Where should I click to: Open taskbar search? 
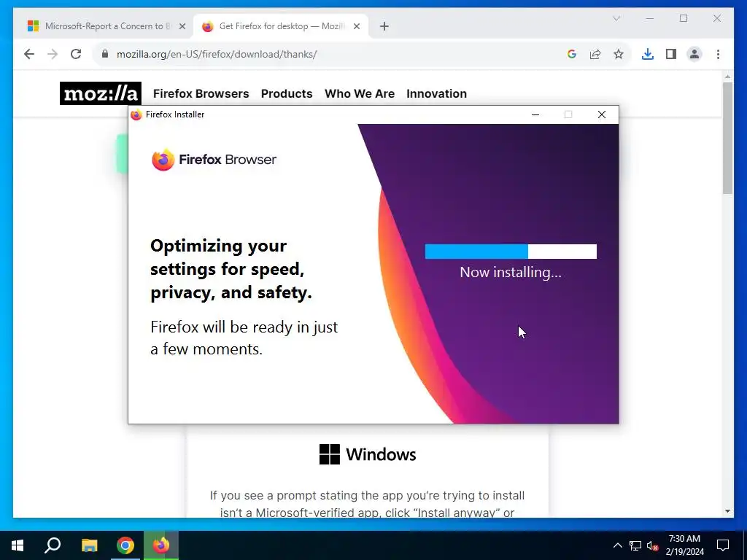(x=53, y=545)
